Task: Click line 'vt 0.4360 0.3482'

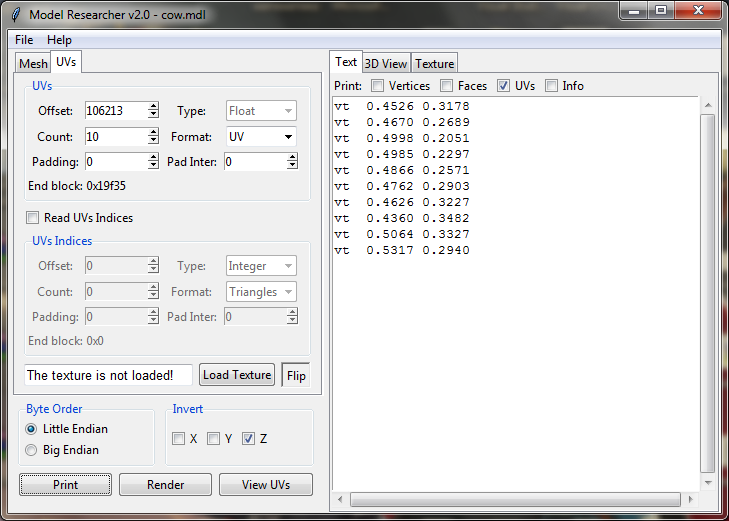Action: tap(402, 218)
